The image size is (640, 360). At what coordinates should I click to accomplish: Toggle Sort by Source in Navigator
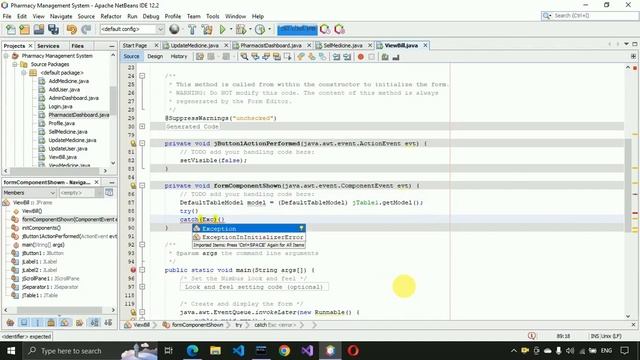click(x=108, y=323)
